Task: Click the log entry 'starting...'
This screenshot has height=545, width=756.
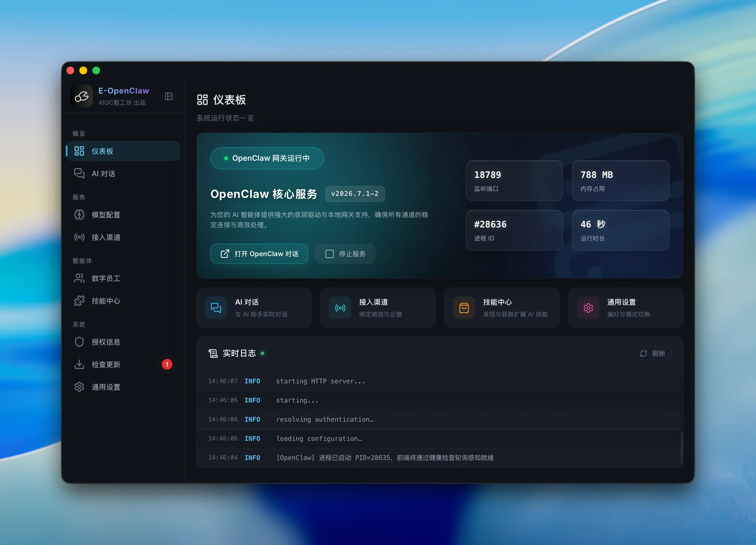Action: 439,400
